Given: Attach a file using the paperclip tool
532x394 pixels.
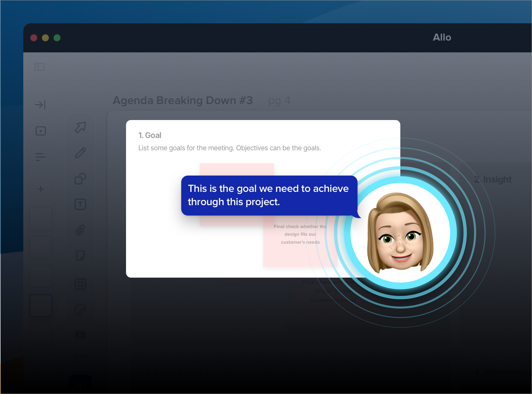Looking at the screenshot, I should click(x=80, y=230).
